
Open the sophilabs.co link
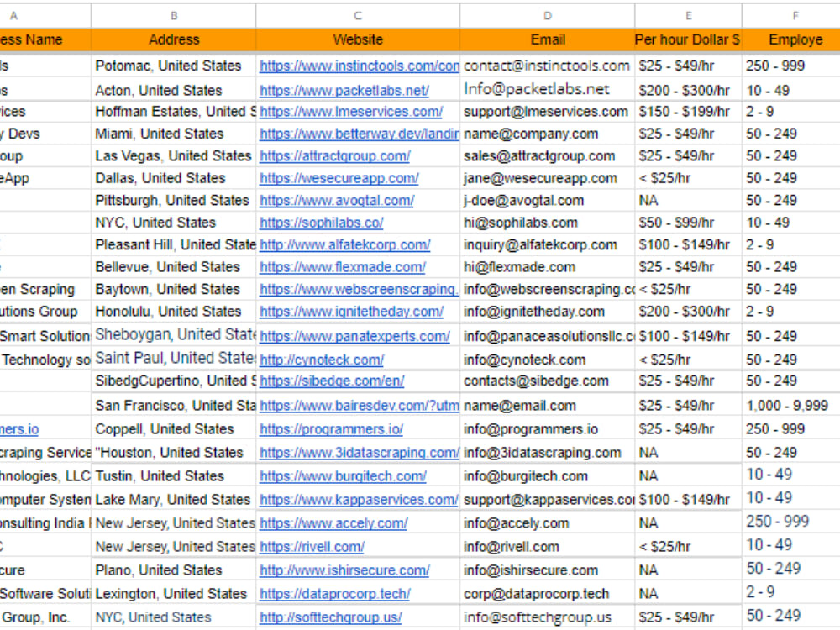point(322,223)
